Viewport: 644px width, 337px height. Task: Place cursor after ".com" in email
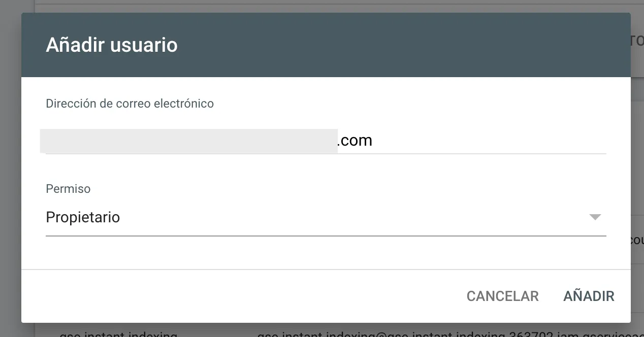[x=373, y=141]
